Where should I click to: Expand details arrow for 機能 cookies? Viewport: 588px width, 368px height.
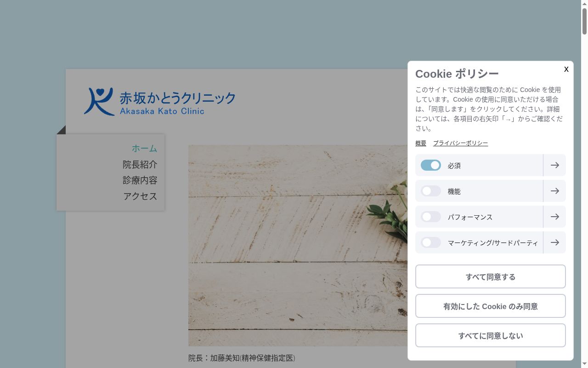tap(554, 191)
